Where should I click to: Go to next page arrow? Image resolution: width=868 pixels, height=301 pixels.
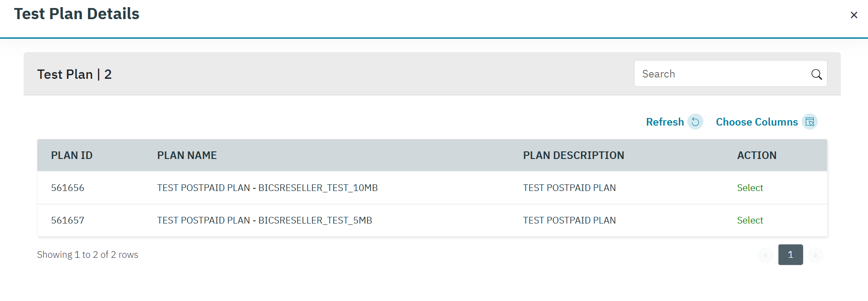click(x=815, y=255)
